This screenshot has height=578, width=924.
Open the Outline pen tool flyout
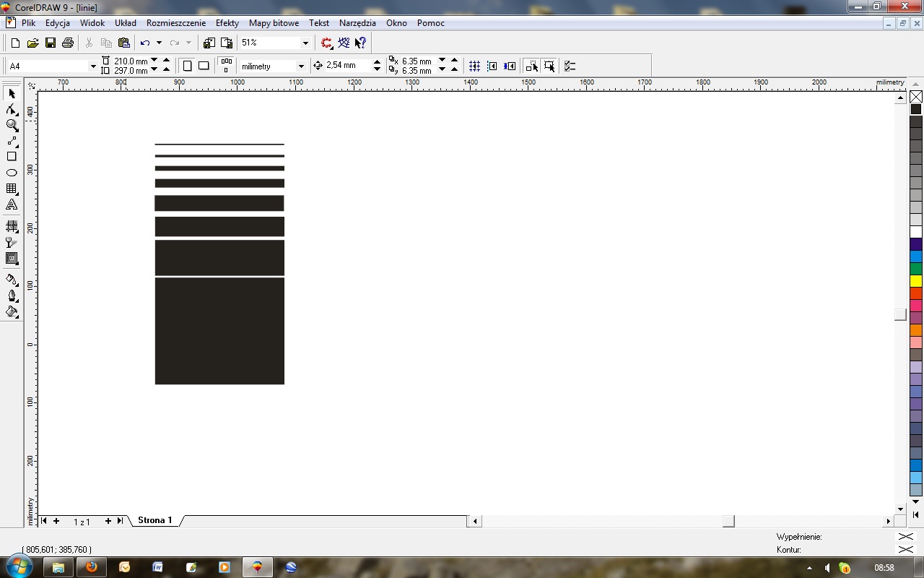pyautogui.click(x=12, y=296)
